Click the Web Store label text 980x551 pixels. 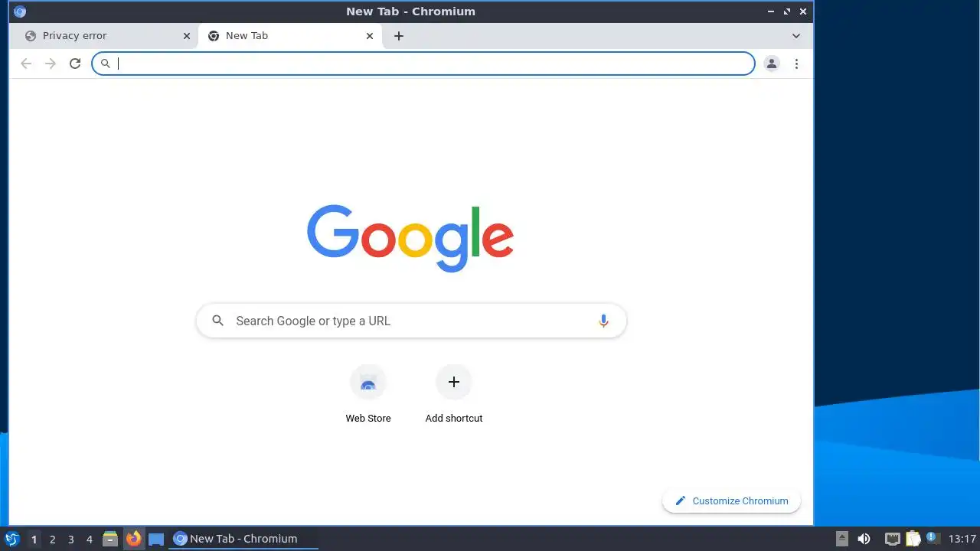tap(368, 419)
